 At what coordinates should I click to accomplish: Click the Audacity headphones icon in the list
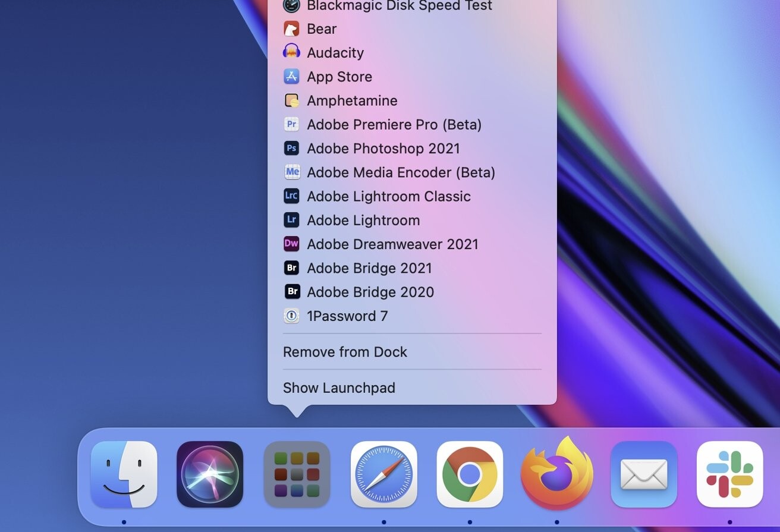point(291,52)
